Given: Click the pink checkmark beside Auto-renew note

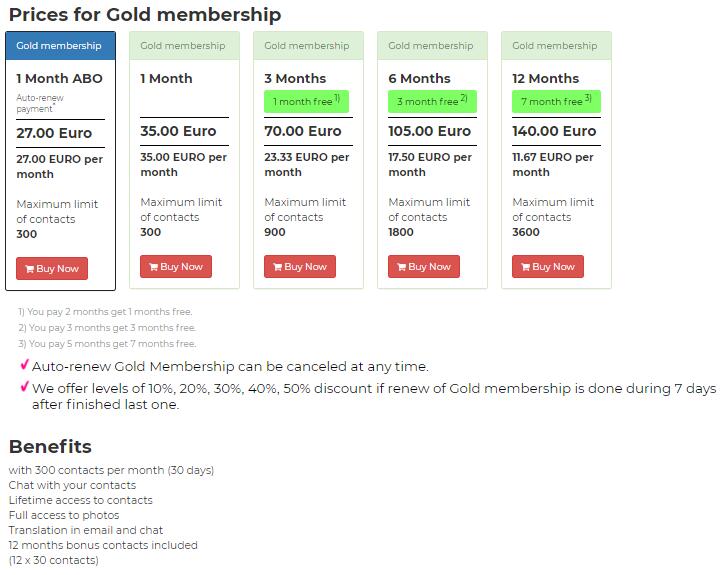Looking at the screenshot, I should click(25, 365).
